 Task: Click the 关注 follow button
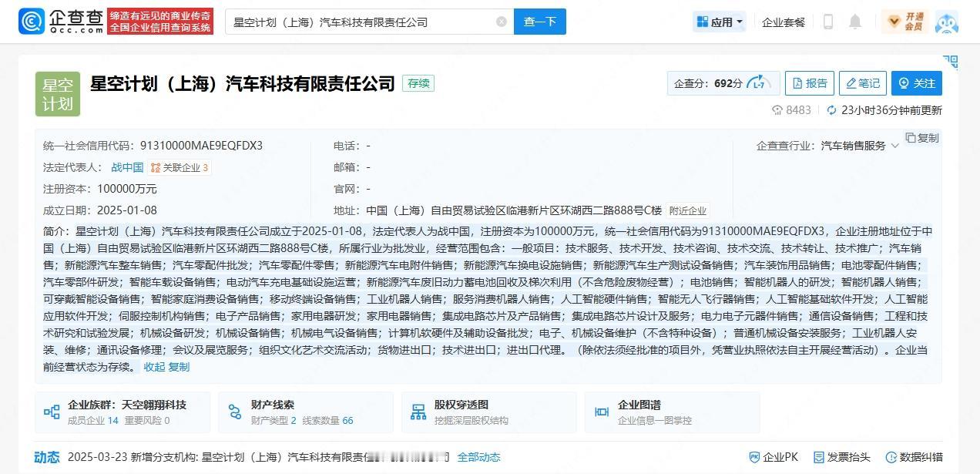(916, 83)
